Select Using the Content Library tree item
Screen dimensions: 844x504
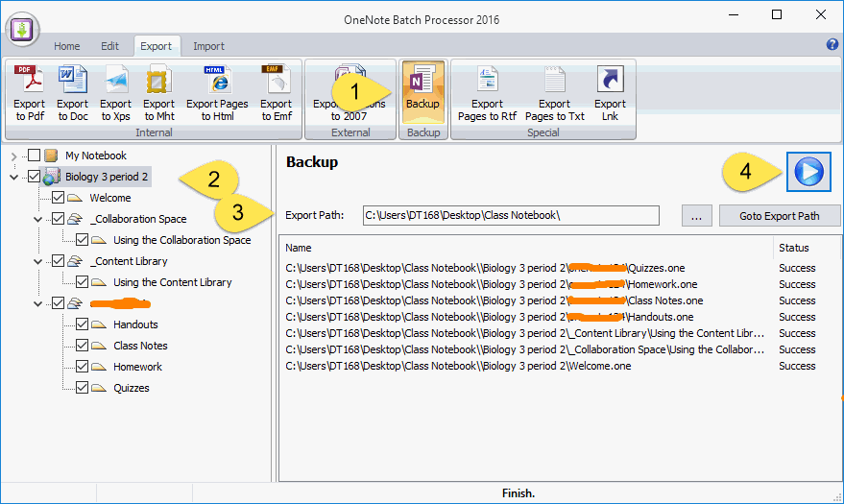[172, 282]
